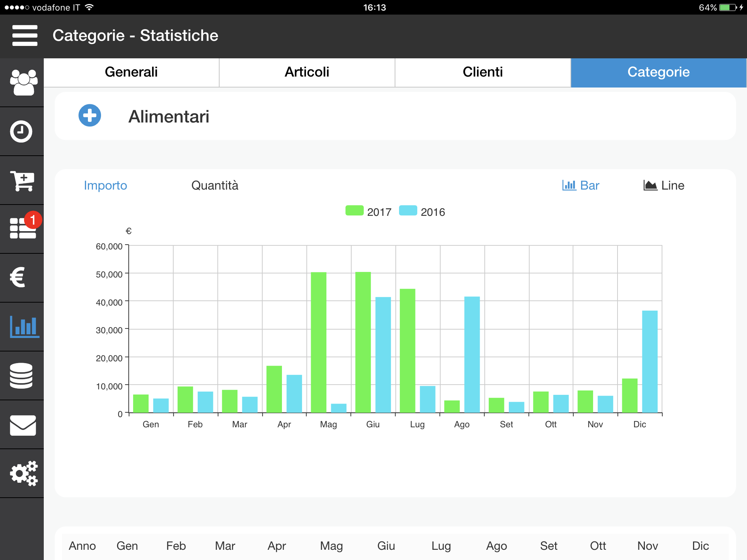The width and height of the screenshot is (747, 560).
Task: Open the add-to-cart icon in sidebar
Action: (22, 181)
